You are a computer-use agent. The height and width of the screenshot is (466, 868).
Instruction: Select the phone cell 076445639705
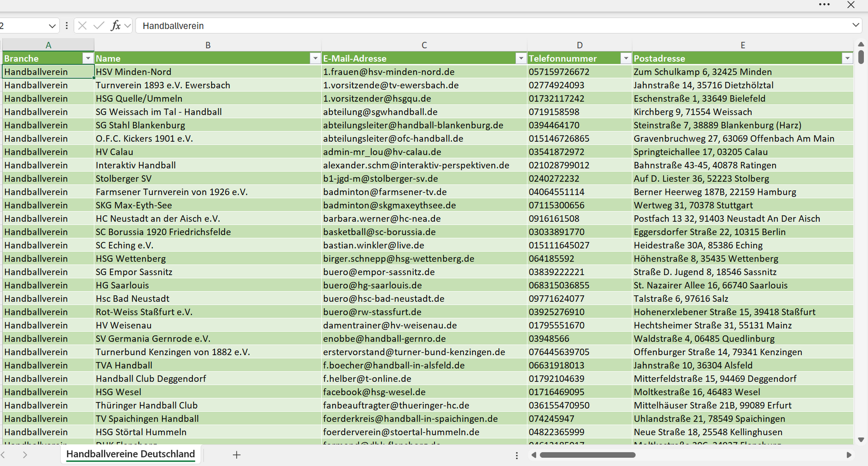[580, 352]
